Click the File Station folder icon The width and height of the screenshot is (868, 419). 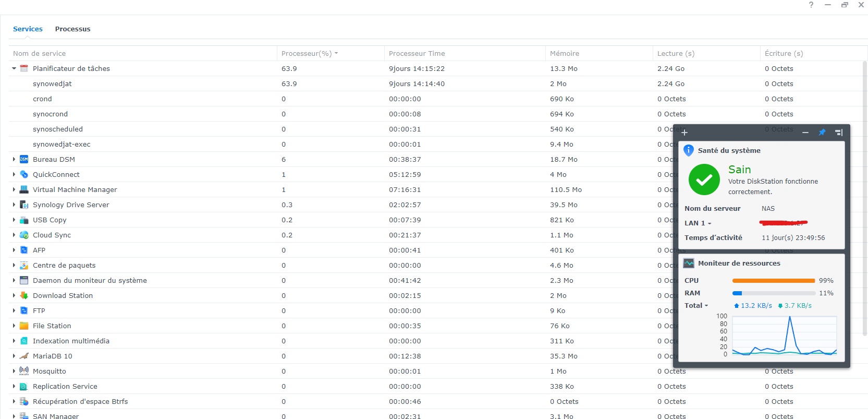coord(24,326)
